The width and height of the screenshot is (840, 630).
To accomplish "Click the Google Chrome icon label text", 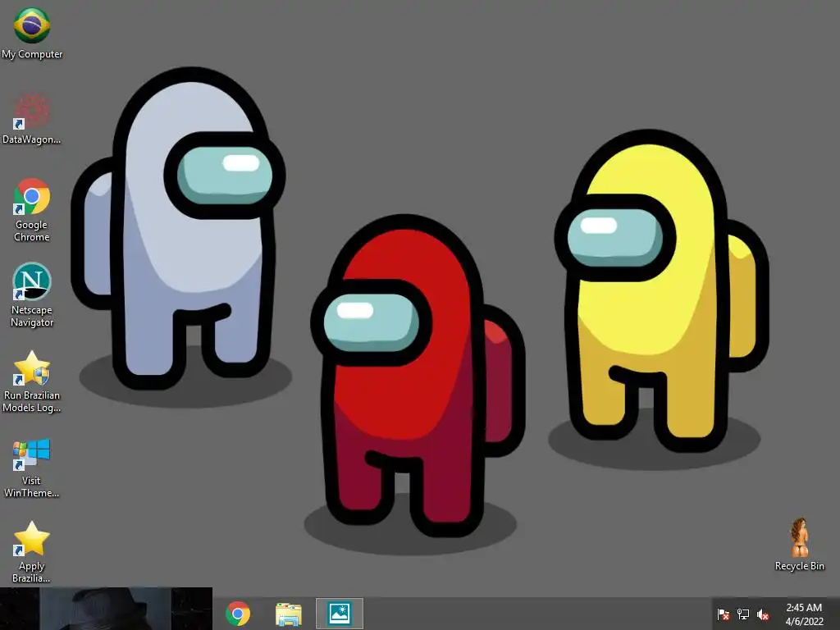I will pyautogui.click(x=32, y=231).
